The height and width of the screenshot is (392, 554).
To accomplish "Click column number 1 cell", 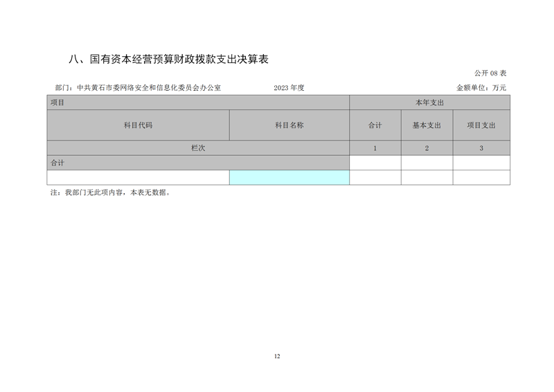I will tap(375, 148).
